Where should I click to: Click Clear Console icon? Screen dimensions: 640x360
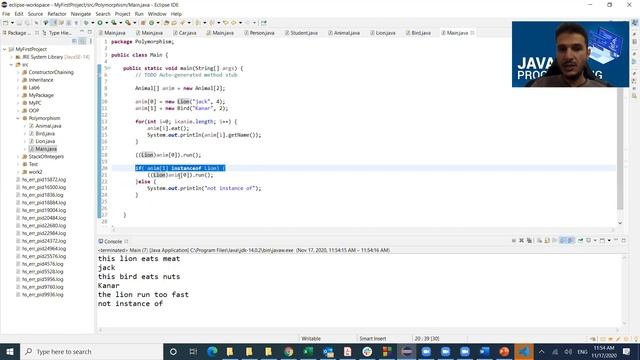[x=540, y=241]
